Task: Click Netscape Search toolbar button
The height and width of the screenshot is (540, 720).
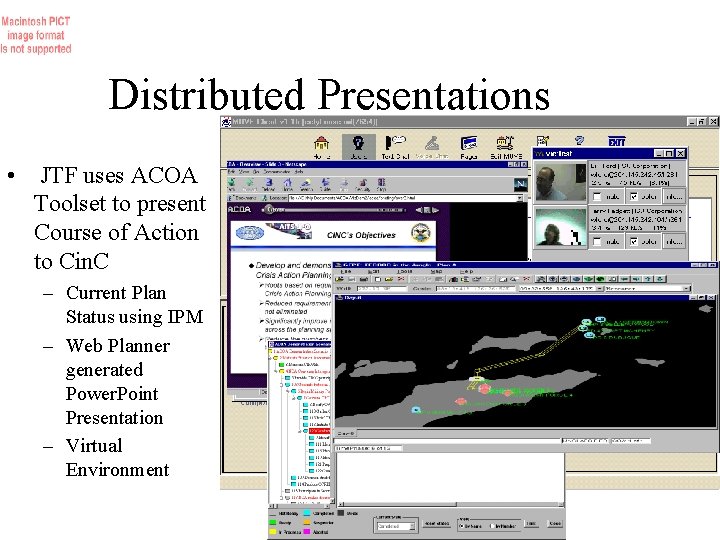Action: coord(306,185)
